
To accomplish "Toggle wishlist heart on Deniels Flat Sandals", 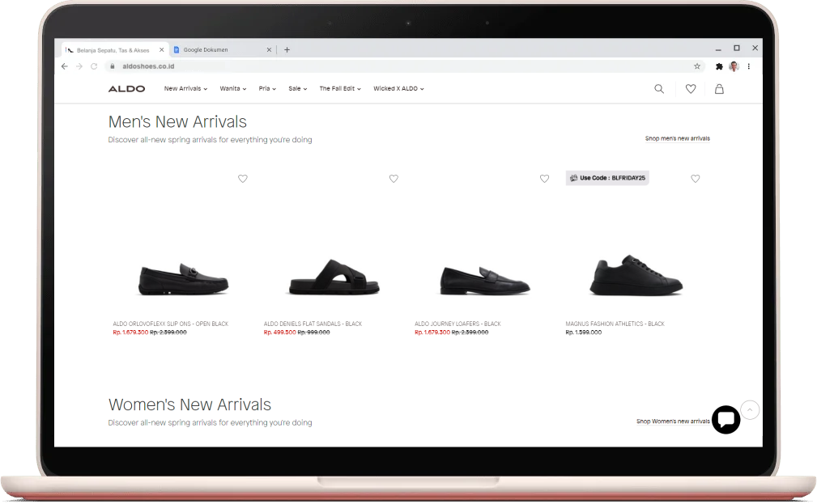I will 394,179.
